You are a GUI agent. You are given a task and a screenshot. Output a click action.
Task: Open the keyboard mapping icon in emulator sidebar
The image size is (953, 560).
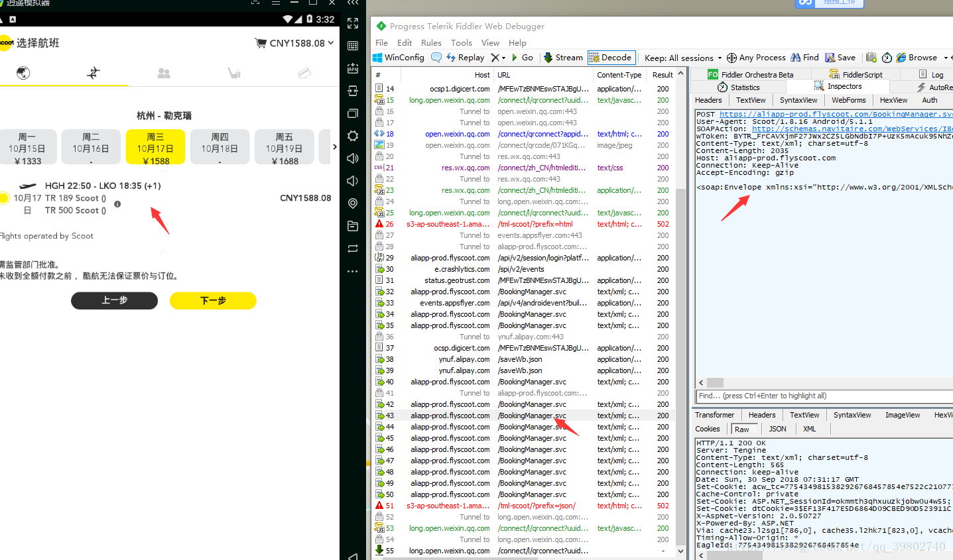click(353, 46)
